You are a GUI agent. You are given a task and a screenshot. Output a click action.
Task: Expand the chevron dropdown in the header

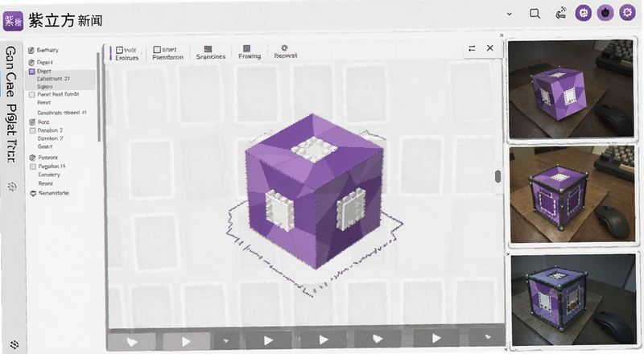click(510, 14)
